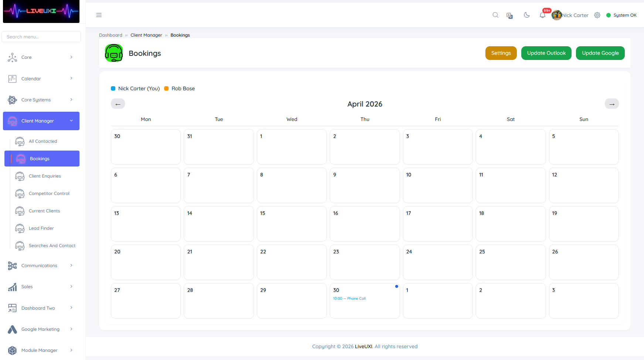Follow the Dashboard breadcrumb link

point(111,35)
